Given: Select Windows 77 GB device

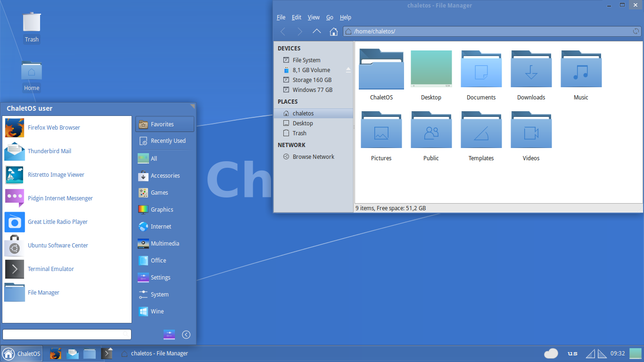Looking at the screenshot, I should pos(313,90).
